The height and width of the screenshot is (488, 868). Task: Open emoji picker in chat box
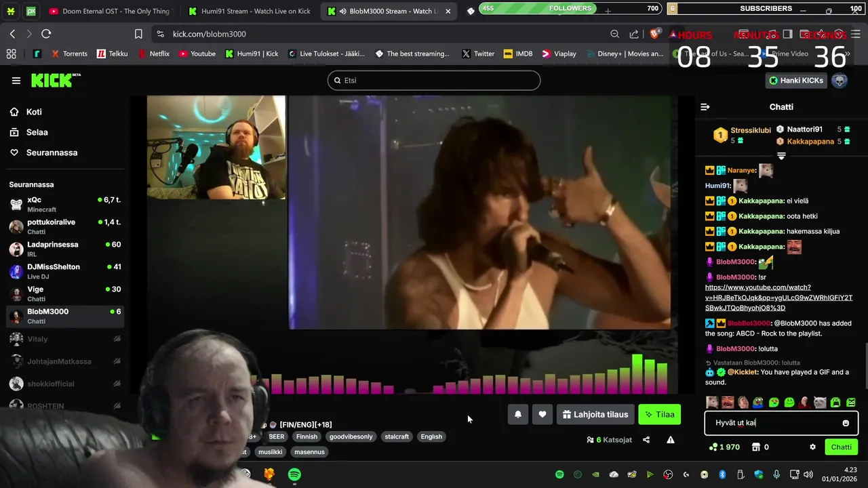[846, 423]
